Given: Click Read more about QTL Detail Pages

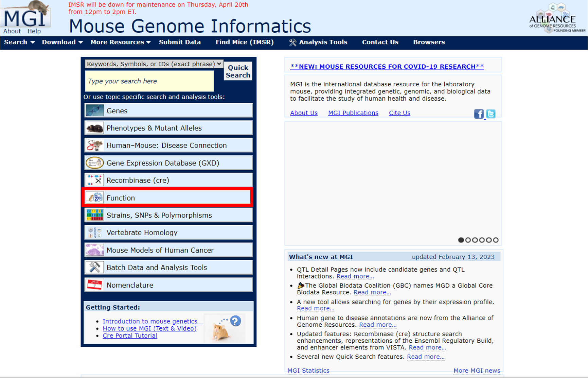Looking at the screenshot, I should coord(355,276).
